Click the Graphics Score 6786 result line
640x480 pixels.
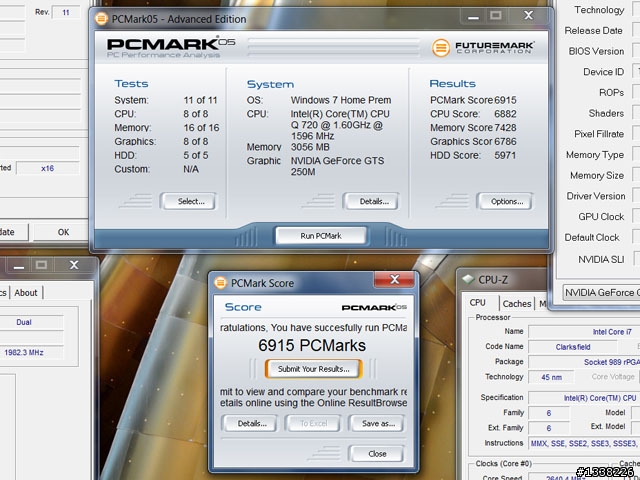click(x=473, y=142)
